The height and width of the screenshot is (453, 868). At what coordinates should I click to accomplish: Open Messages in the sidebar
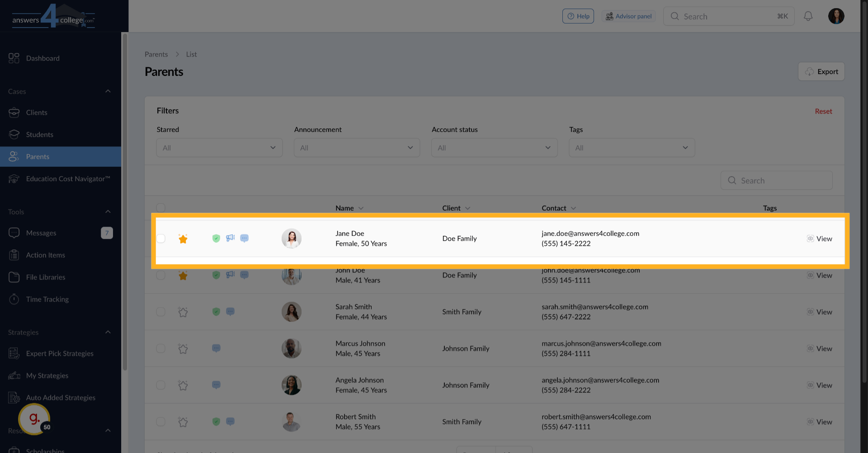coord(41,233)
